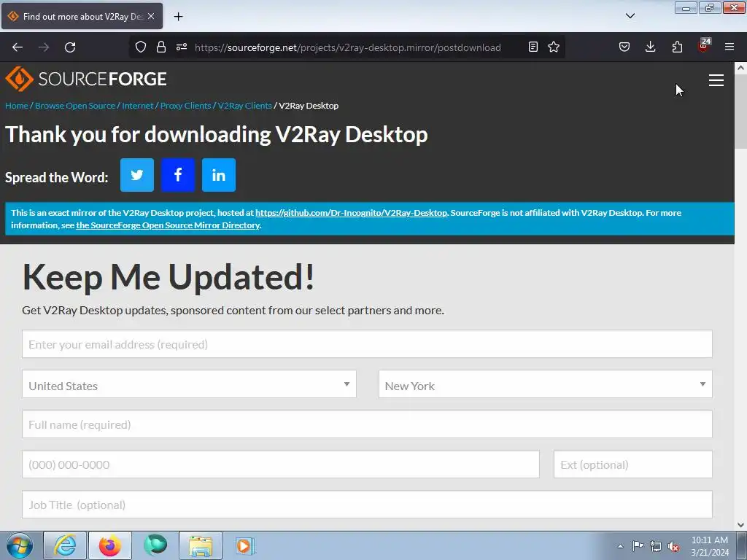Viewport: 747px width, 560px height.
Task: Click Browse Open Source breadcrumb
Action: click(75, 106)
